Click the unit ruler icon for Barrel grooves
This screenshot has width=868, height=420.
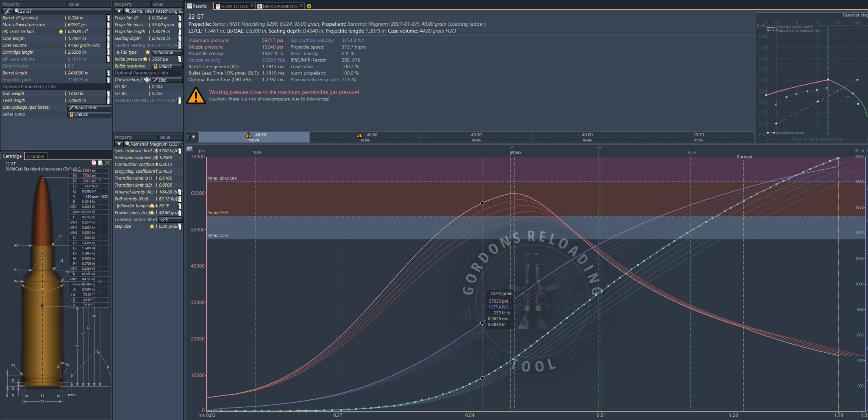pos(108,18)
